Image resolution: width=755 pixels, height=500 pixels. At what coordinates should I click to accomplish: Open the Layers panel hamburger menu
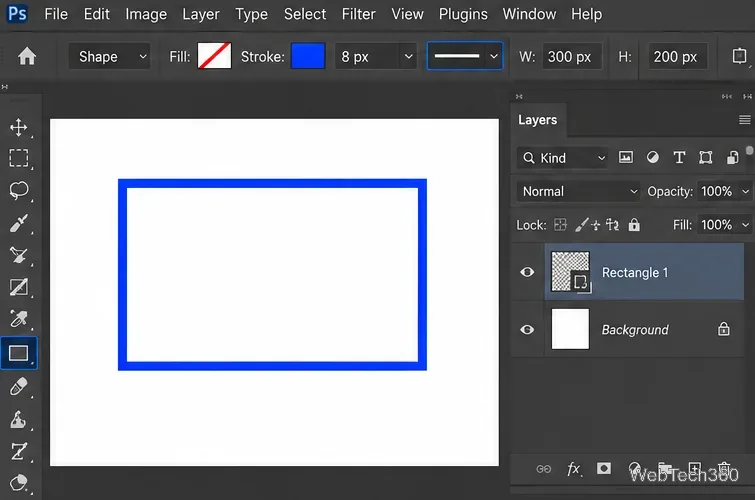pyautogui.click(x=744, y=119)
